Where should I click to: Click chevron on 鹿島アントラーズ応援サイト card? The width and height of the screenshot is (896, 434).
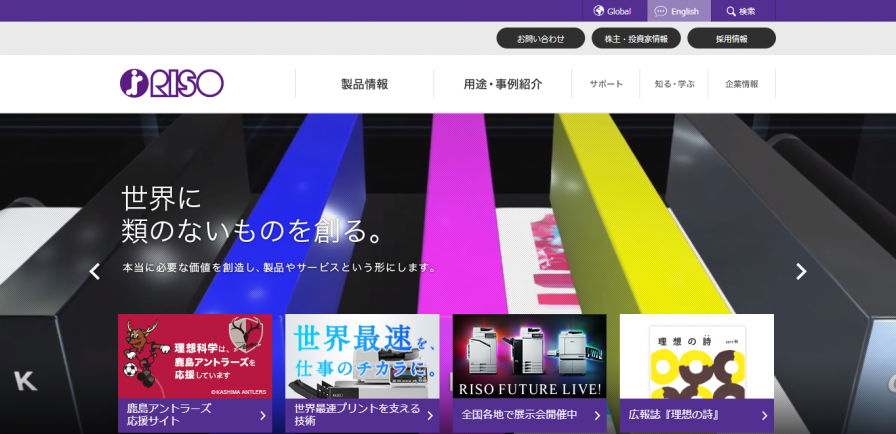tap(263, 416)
